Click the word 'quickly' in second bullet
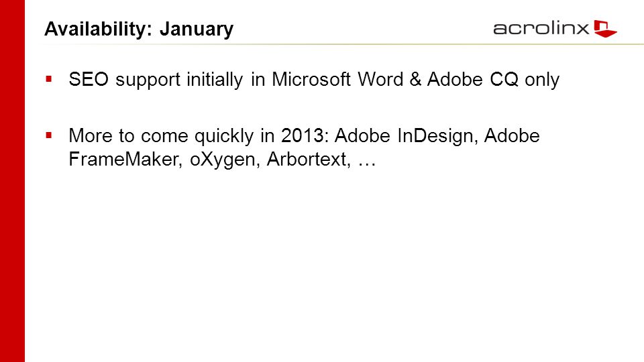644x362 pixels. [224, 136]
